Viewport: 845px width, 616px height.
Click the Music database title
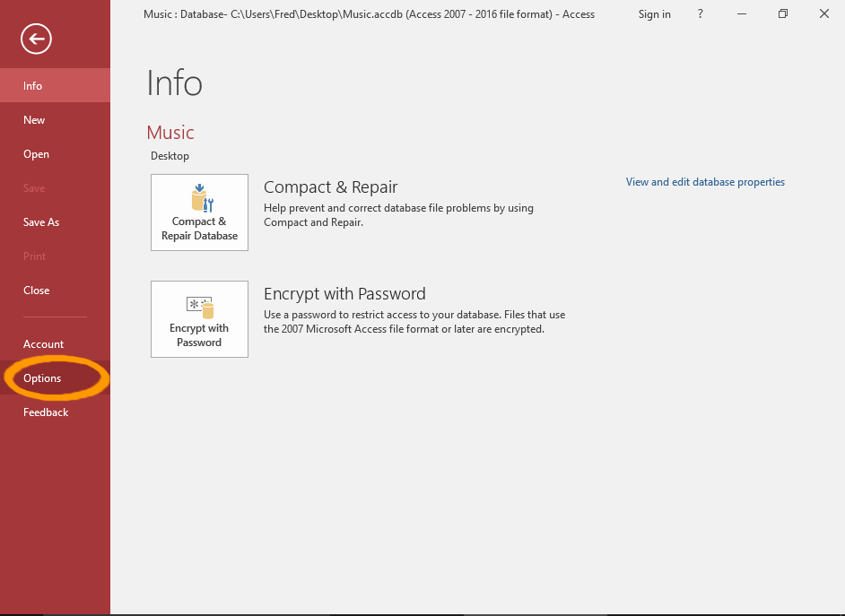[170, 133]
